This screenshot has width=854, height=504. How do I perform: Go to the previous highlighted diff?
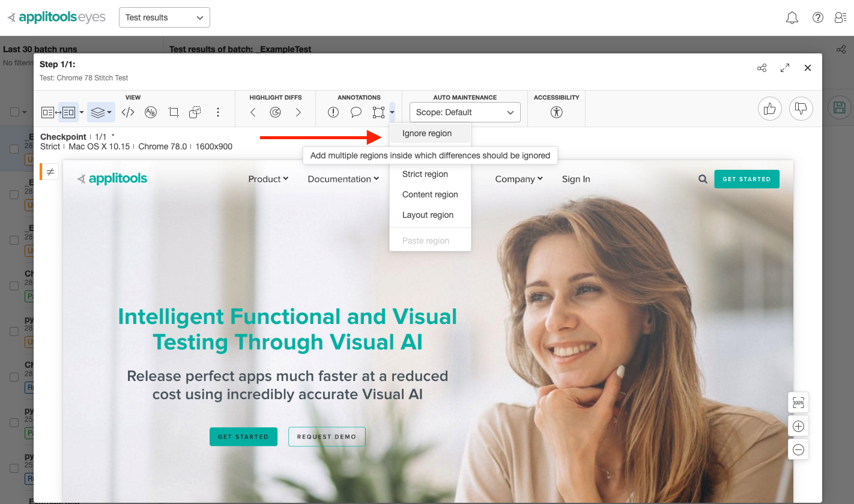[253, 112]
